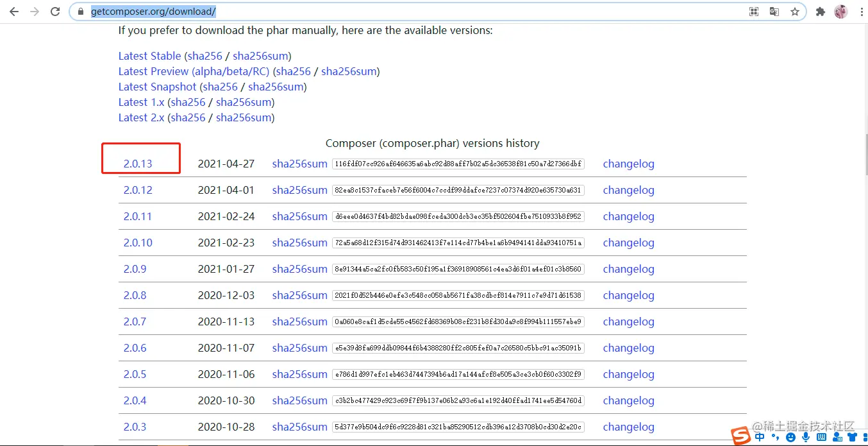This screenshot has width=868, height=446.
Task: Download Composer version 2.0.4
Action: point(135,400)
